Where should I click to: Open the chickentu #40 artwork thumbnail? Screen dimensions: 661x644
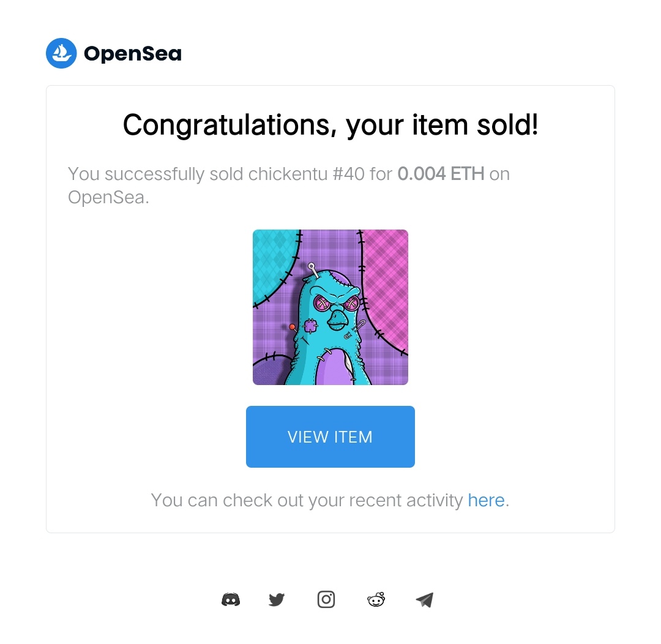pyautogui.click(x=330, y=307)
